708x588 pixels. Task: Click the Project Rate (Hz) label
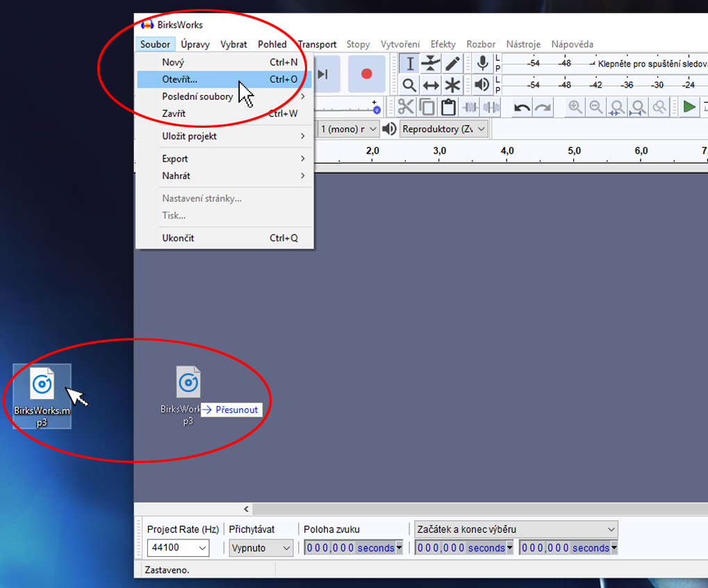click(183, 529)
